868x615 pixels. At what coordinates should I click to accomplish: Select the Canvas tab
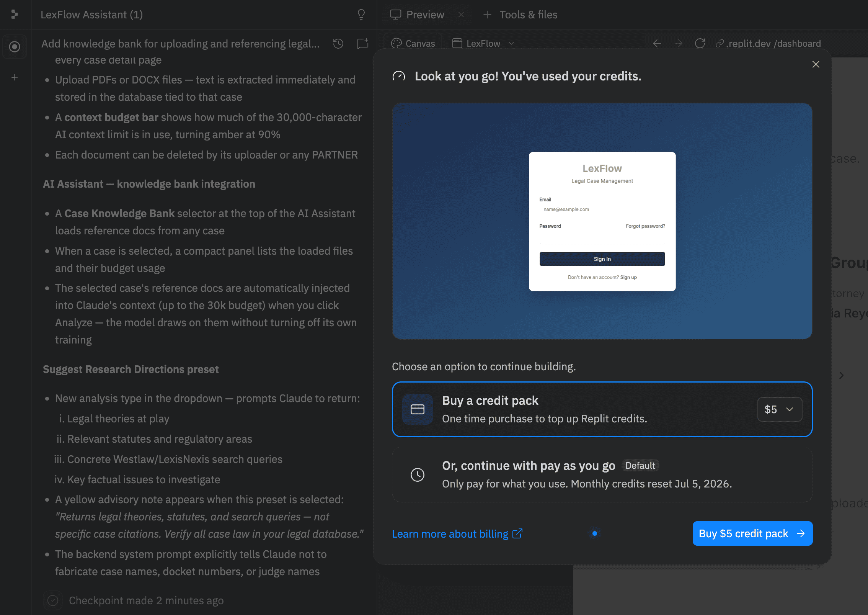(413, 43)
